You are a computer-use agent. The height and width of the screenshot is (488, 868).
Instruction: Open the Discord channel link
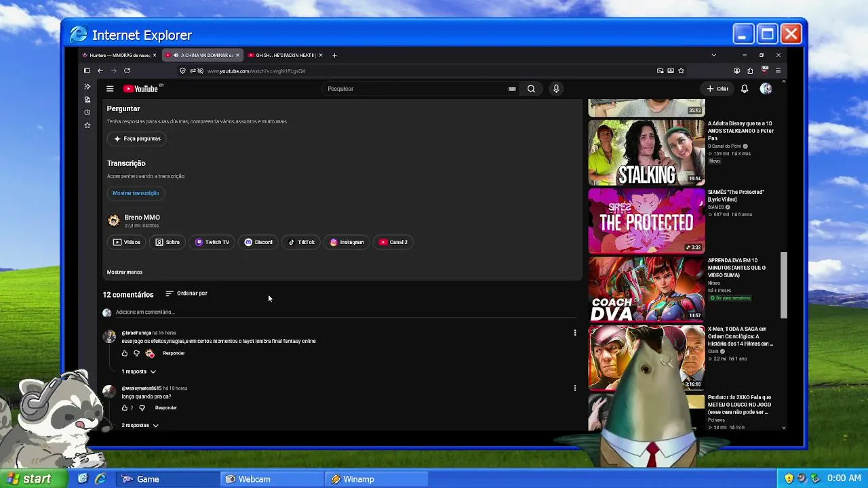pos(258,242)
